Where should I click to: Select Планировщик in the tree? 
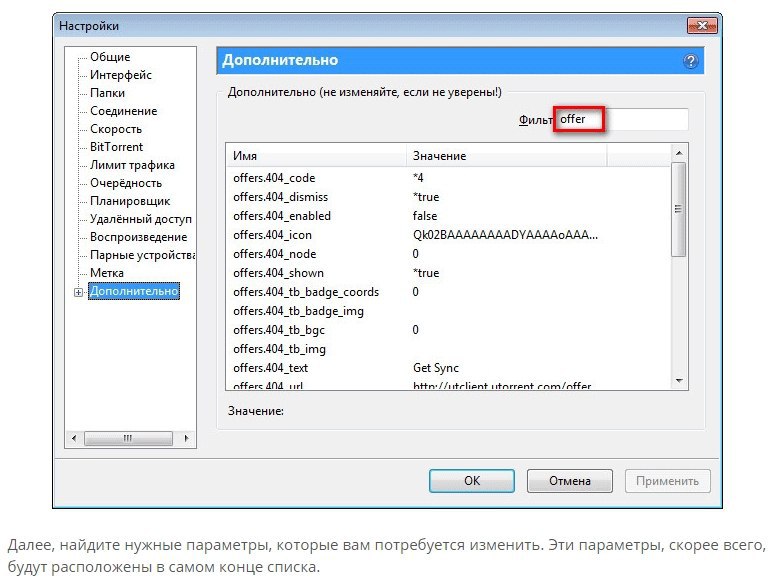tap(130, 201)
